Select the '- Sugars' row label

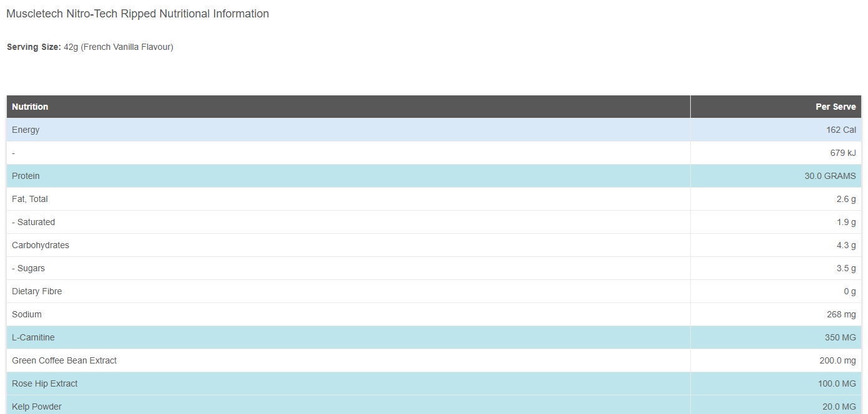29,268
